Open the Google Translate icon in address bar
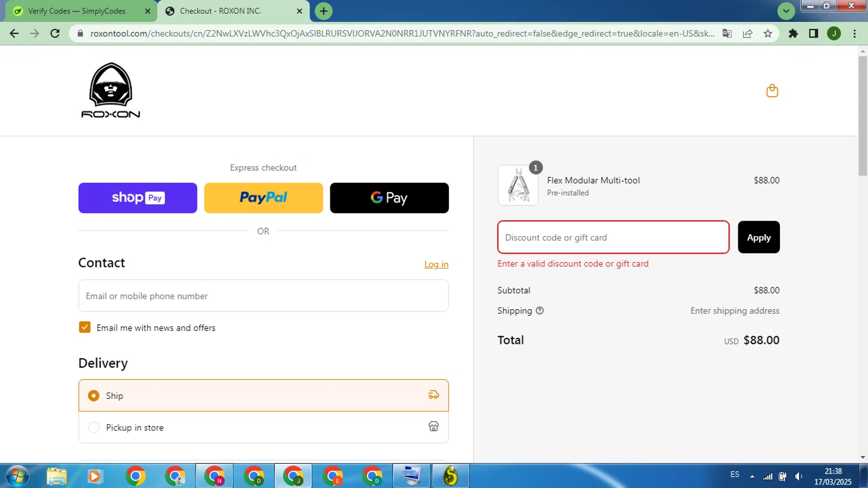This screenshot has height=488, width=868. point(727,34)
